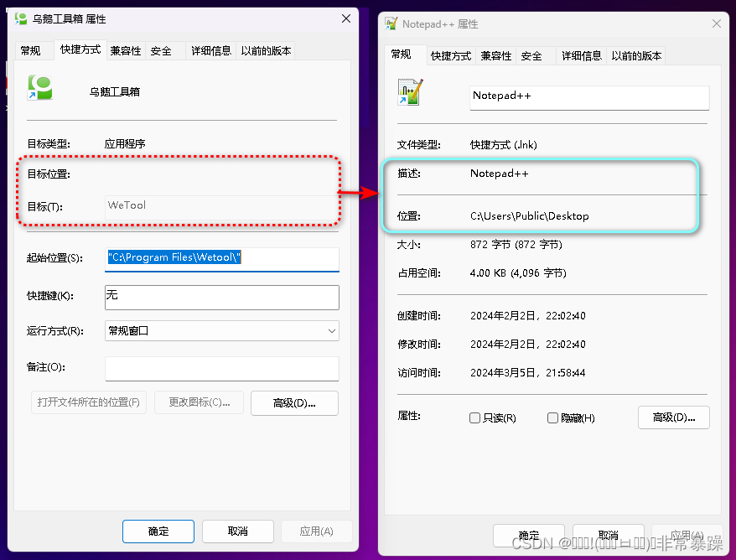The width and height of the screenshot is (736, 560).
Task: Open 兼容性 tab in Notepad++ 属性 window
Action: point(495,56)
